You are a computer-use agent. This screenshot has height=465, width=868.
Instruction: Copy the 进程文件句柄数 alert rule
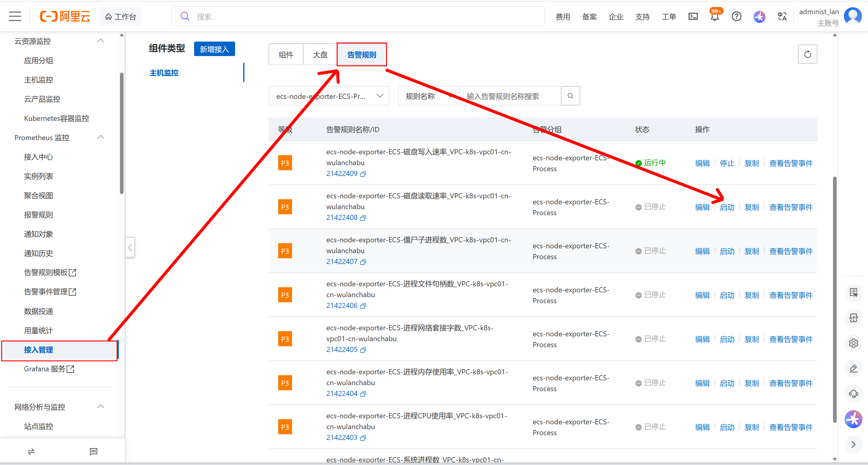click(x=751, y=296)
